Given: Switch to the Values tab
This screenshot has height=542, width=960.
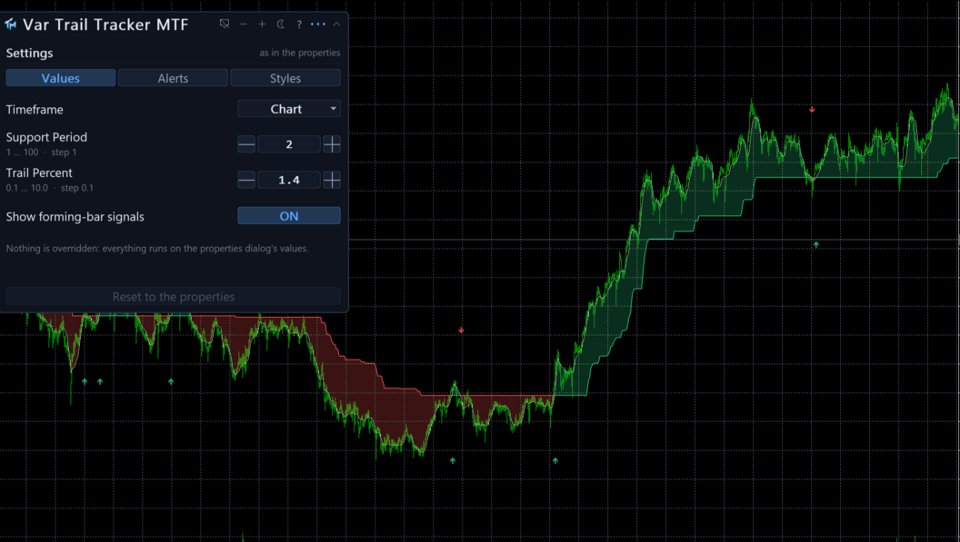Looking at the screenshot, I should (x=61, y=78).
